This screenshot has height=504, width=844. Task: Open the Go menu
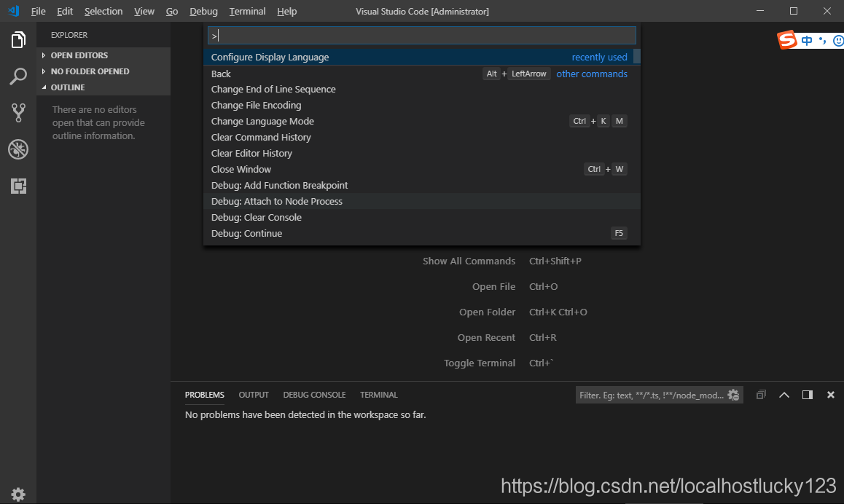[x=172, y=12]
